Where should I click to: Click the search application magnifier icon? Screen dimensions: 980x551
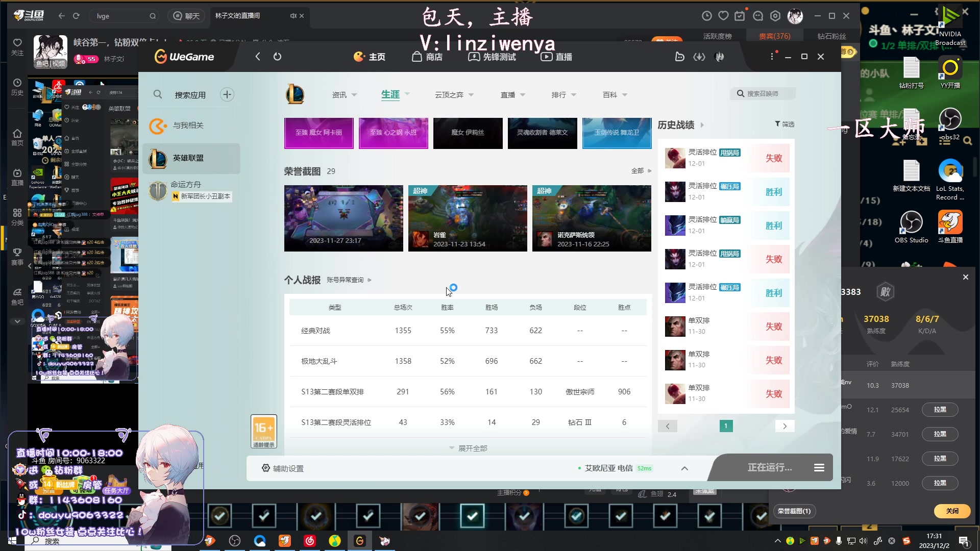pos(158,94)
